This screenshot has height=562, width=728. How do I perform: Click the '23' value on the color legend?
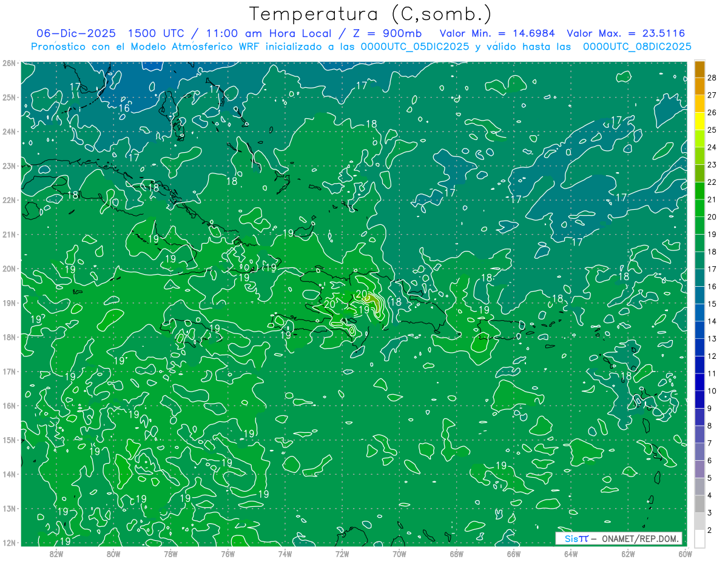712,165
